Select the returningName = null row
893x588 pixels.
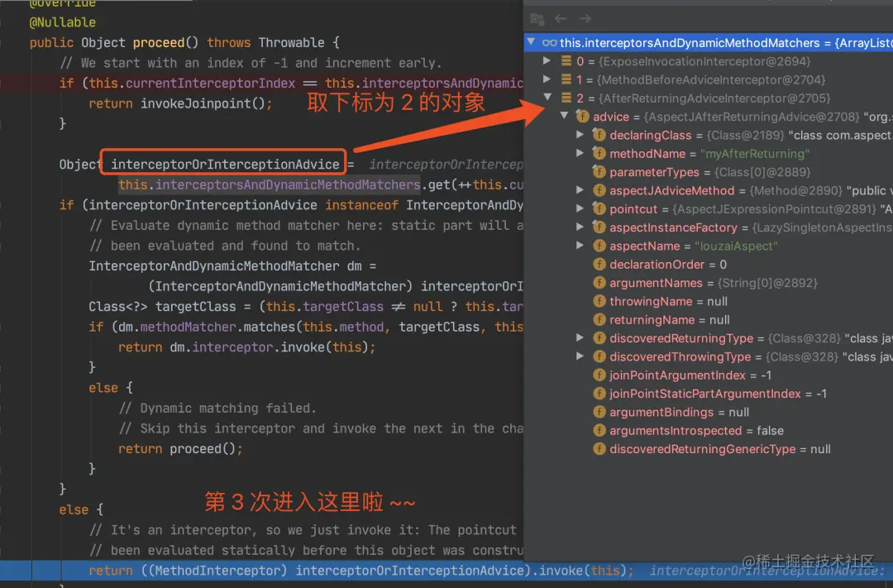pos(709,320)
